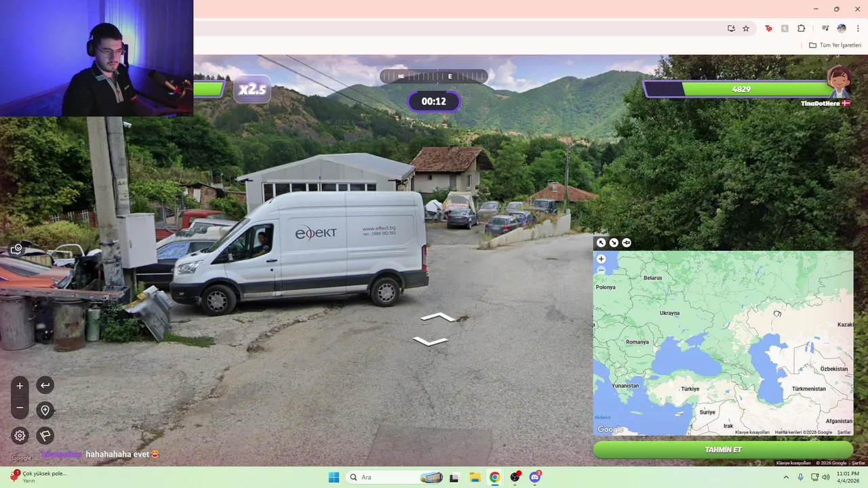This screenshot has height=488, width=868.
Task: Click the microphone tray icon
Action: tap(801, 477)
